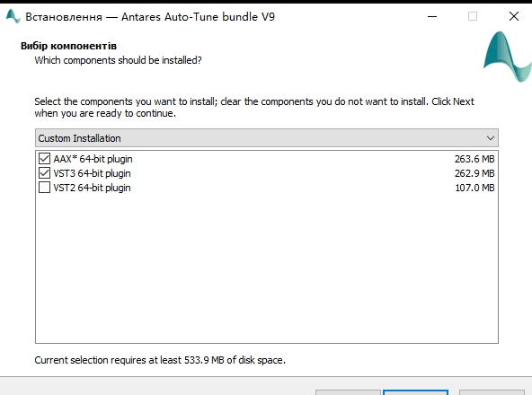Screen dimensions: 532x395
Task: Click the greyed-out maximize window icon
Action: pos(473,16)
